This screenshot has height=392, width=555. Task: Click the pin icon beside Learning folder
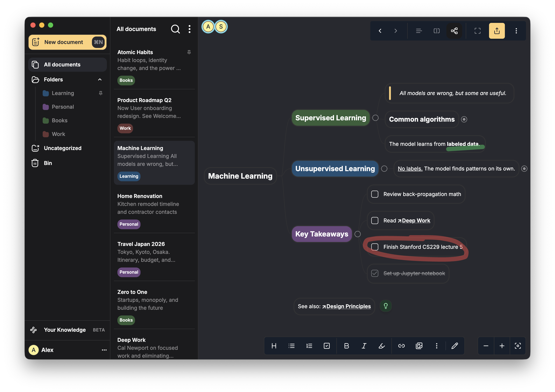point(101,93)
